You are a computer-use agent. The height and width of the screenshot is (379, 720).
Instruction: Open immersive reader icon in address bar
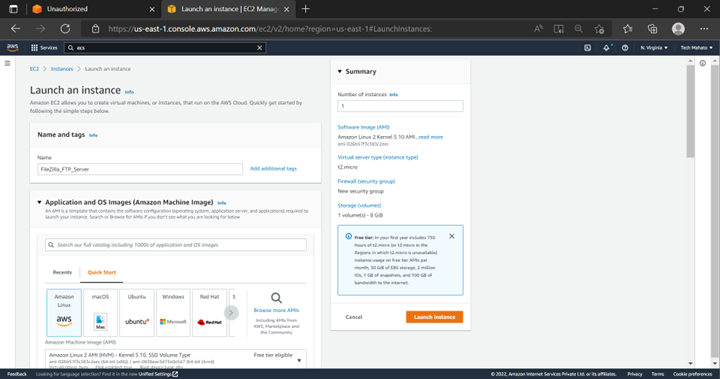tap(558, 29)
